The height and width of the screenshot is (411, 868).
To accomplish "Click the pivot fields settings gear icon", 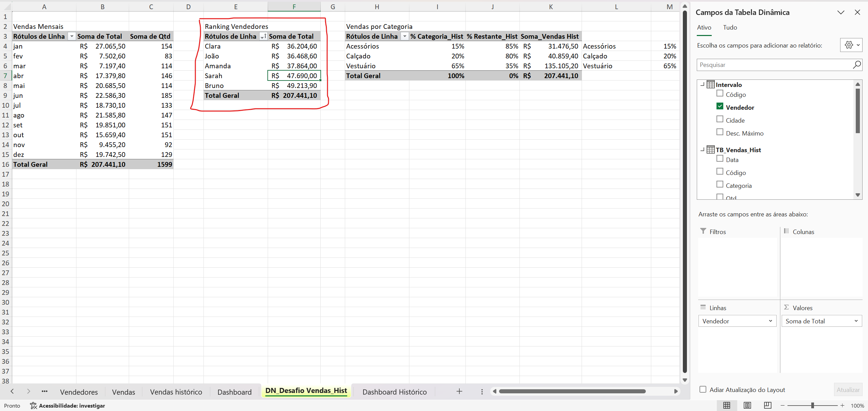I will (x=848, y=45).
